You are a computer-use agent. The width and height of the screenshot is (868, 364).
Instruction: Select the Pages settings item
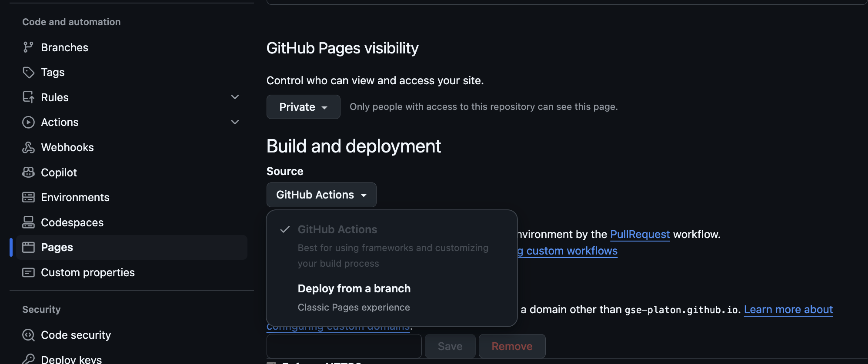click(x=132, y=247)
